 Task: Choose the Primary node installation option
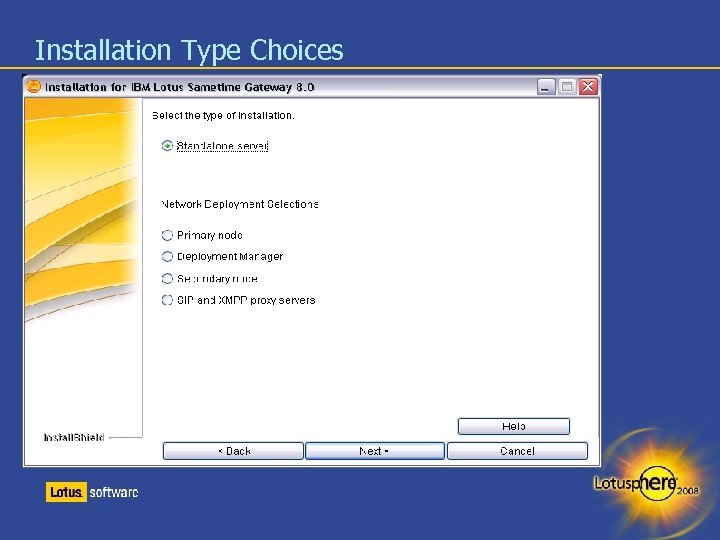(167, 236)
